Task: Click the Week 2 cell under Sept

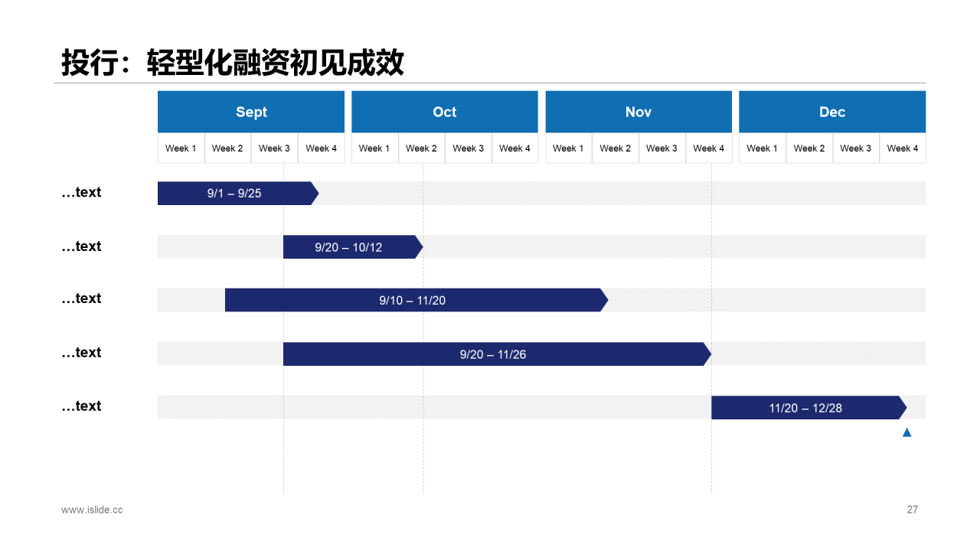Action: pyautogui.click(x=227, y=148)
